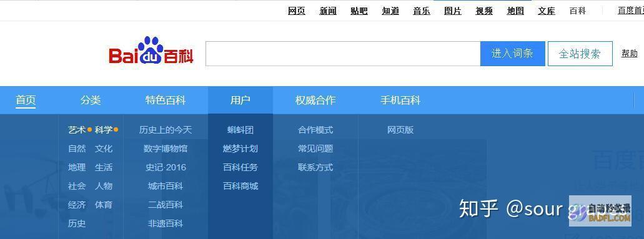Open 常见问题 under 权威合作
This screenshot has width=644, height=239.
315,149
